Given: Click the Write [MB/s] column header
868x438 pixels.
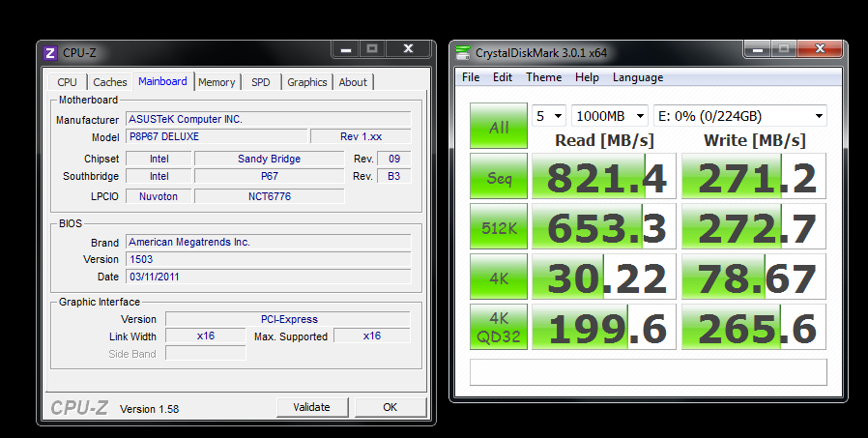Looking at the screenshot, I should pos(756,140).
